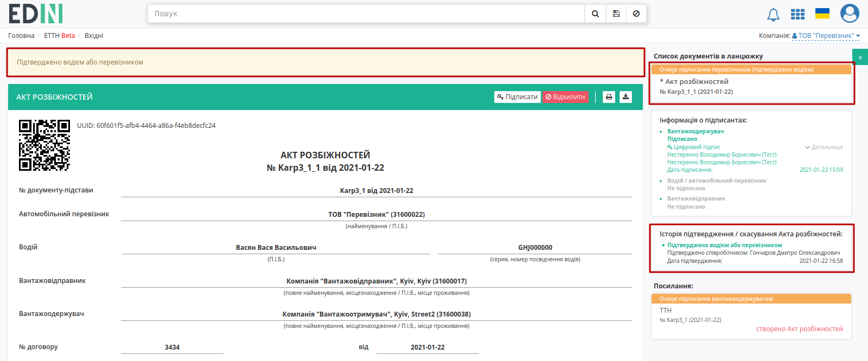Open Акт розбіжностей in document chain

pyautogui.click(x=696, y=82)
